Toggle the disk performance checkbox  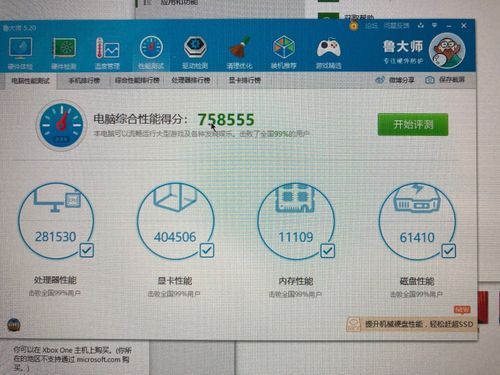(448, 251)
